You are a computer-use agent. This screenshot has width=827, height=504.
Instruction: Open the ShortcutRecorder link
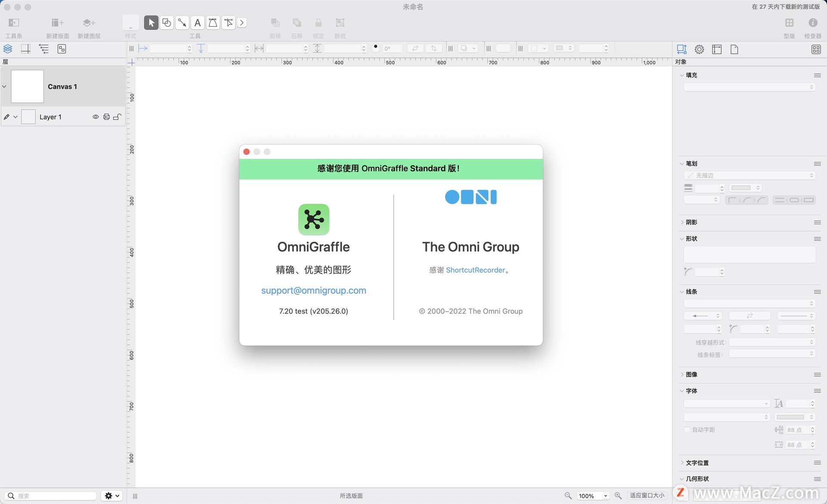475,270
